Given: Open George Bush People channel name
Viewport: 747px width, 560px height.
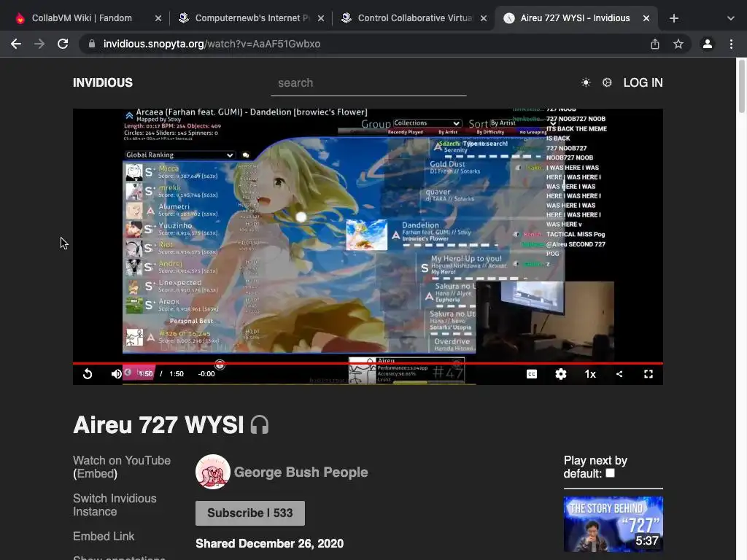Looking at the screenshot, I should tap(301, 472).
